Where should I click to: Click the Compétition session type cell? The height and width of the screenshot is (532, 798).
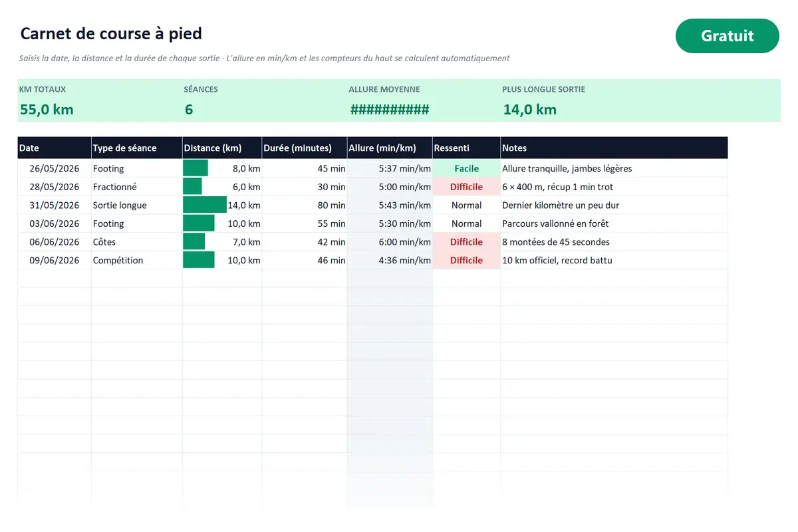pos(137,260)
